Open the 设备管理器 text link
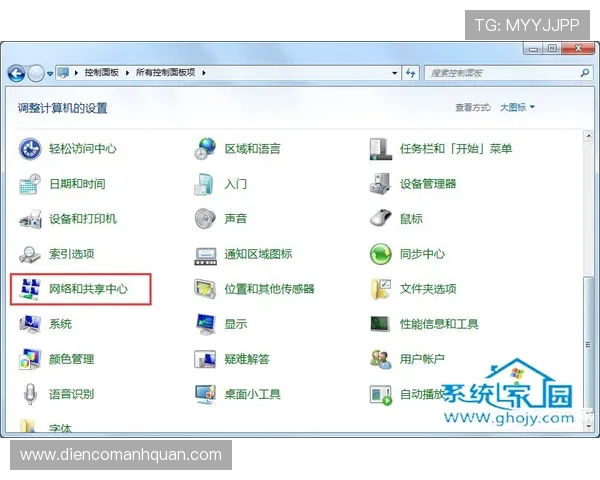Image resolution: width=600 pixels, height=480 pixels. click(428, 184)
